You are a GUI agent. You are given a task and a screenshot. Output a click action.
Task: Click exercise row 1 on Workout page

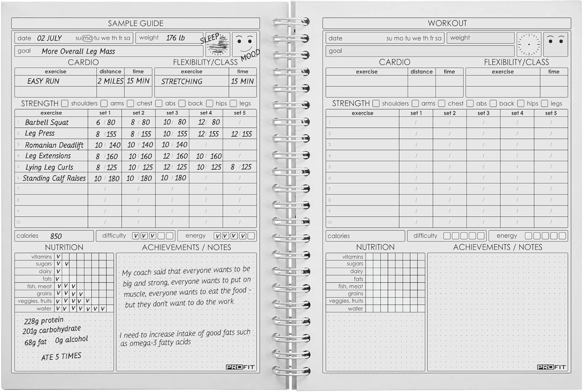(x=447, y=122)
